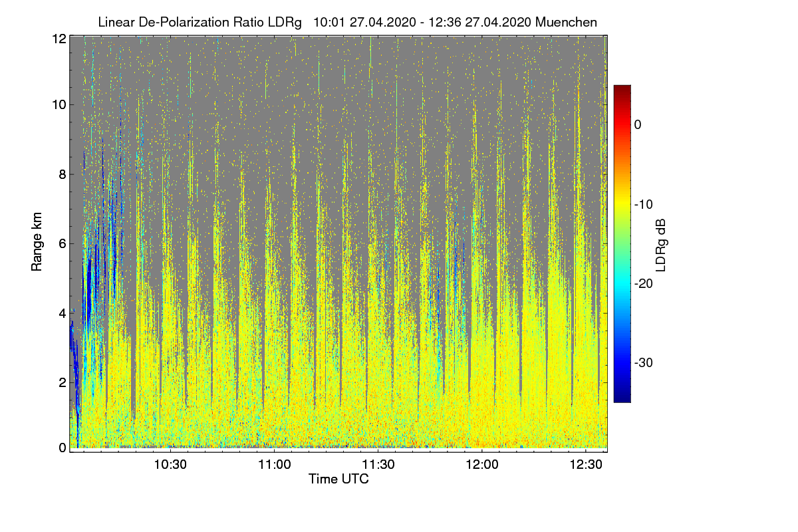798x532 pixels.
Task: Click the dark blue bottom of colorbar
Action: click(x=622, y=397)
